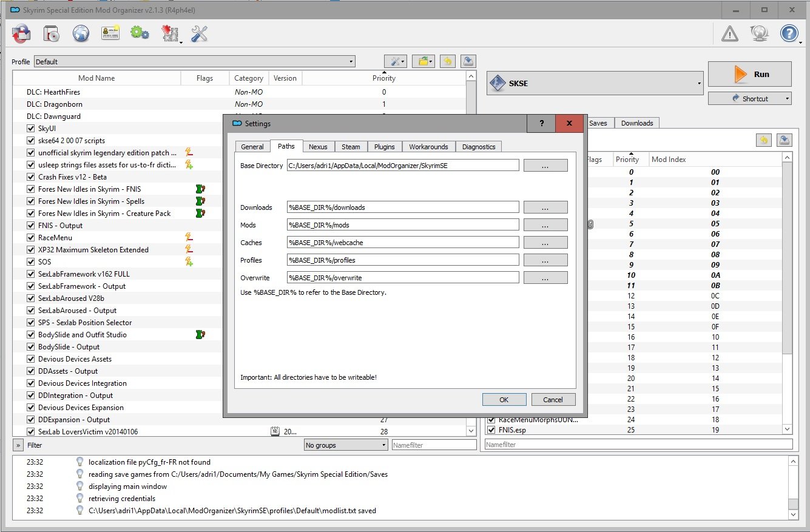Click the mod list restore backup icon
The width and height of the screenshot is (810, 532).
click(447, 61)
